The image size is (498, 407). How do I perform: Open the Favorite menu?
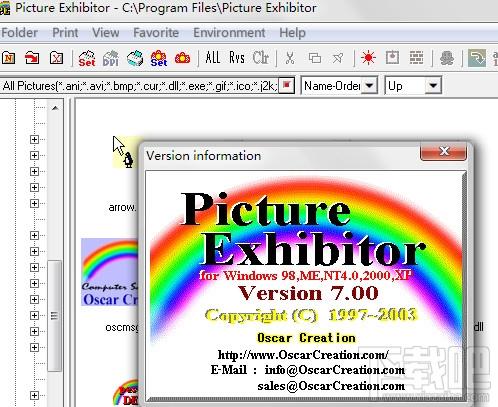(156, 33)
